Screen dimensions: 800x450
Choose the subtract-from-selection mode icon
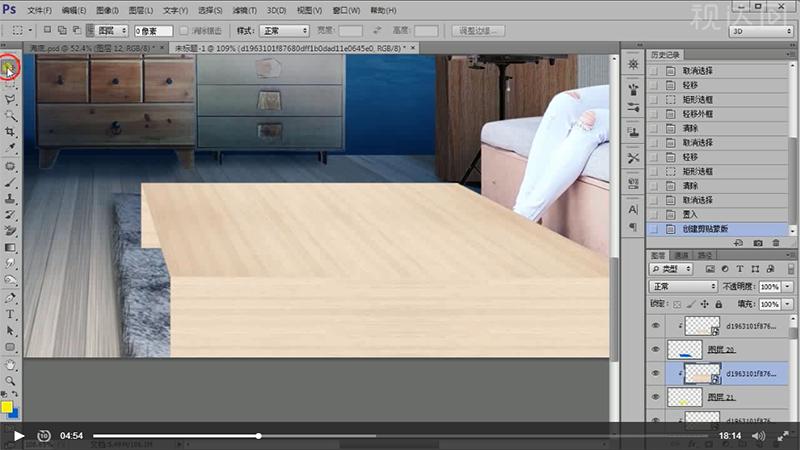point(77,30)
